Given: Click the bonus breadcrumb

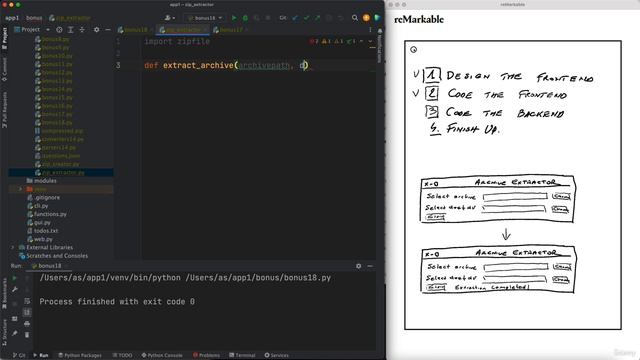Looking at the screenshot, I should point(34,18).
